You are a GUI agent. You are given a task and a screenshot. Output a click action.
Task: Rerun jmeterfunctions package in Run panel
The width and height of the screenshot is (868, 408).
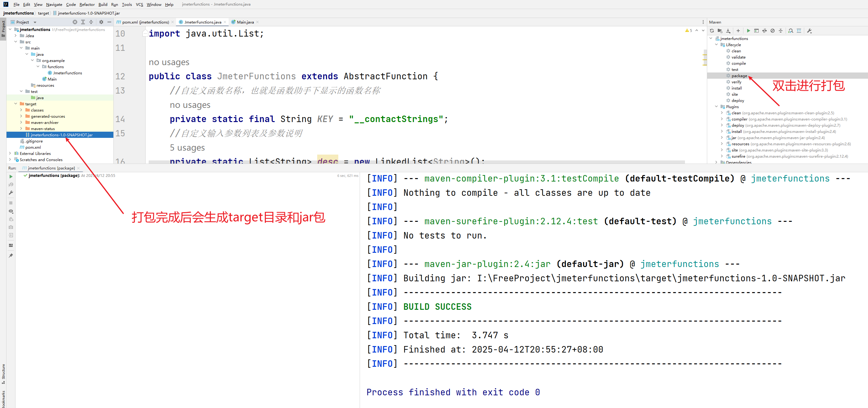[11, 177]
